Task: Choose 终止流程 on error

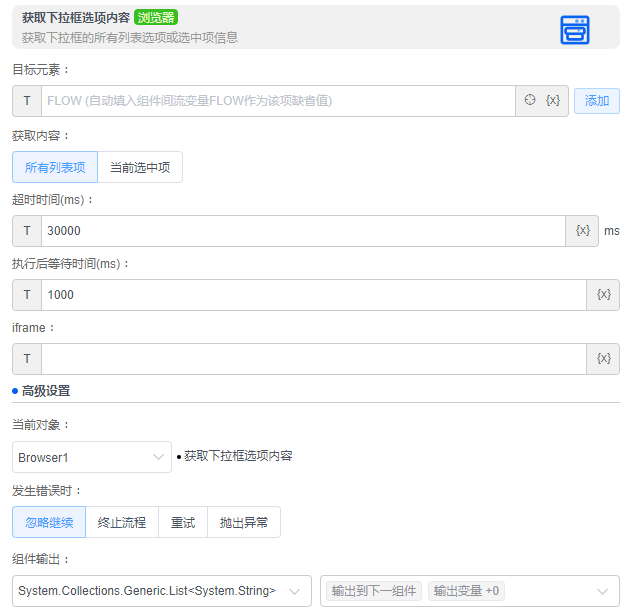Action: tap(122, 522)
